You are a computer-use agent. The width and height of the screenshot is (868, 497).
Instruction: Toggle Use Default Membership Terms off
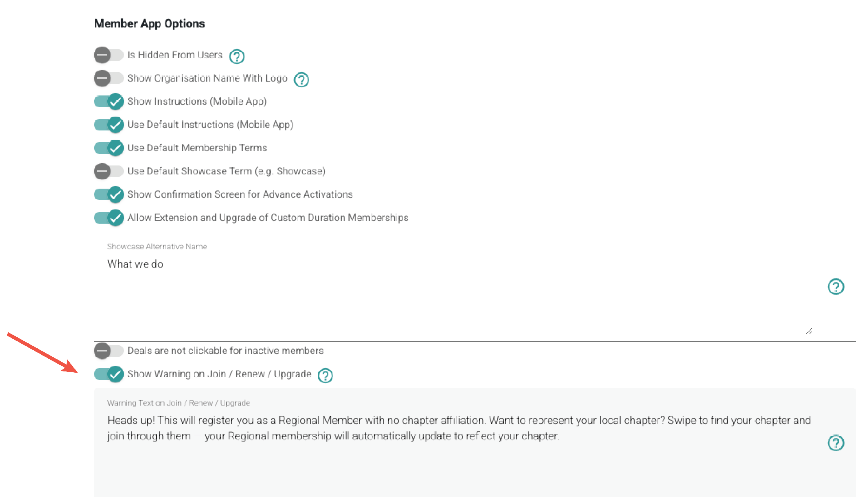click(x=108, y=148)
